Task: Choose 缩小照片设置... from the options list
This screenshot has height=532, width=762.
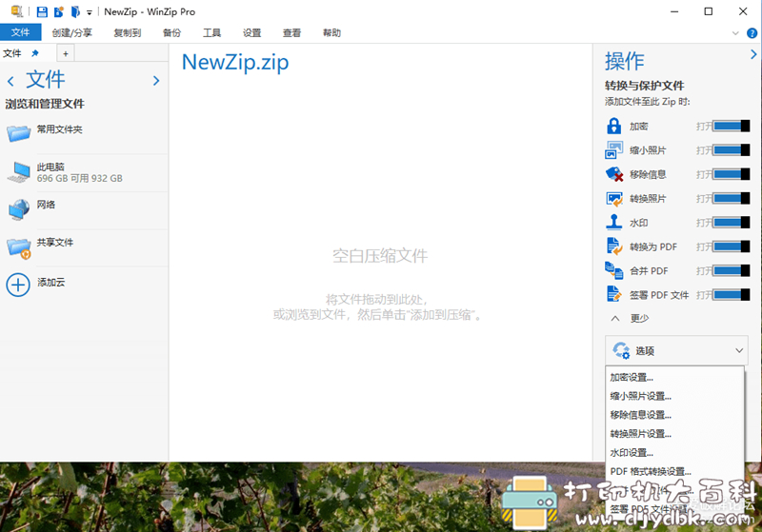Action: coord(675,396)
